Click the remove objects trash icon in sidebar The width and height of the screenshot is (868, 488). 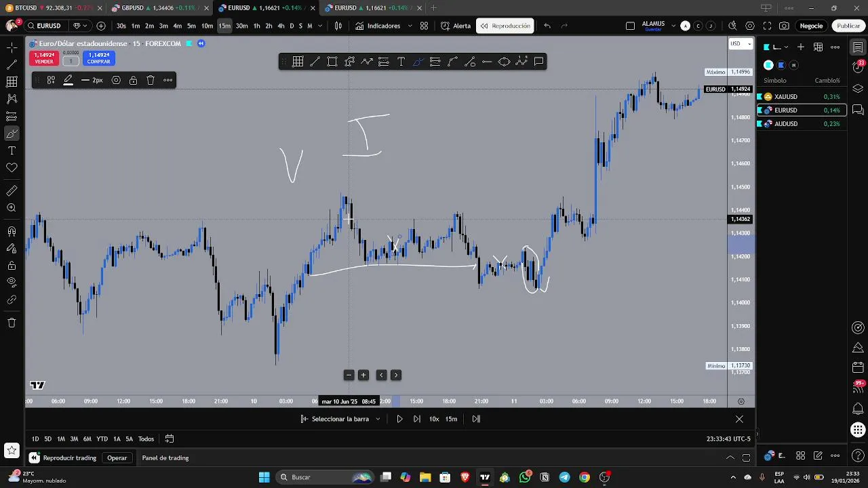(12, 323)
